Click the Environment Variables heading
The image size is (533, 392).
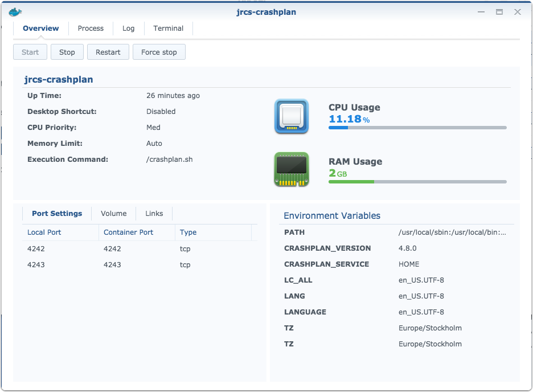click(x=332, y=216)
